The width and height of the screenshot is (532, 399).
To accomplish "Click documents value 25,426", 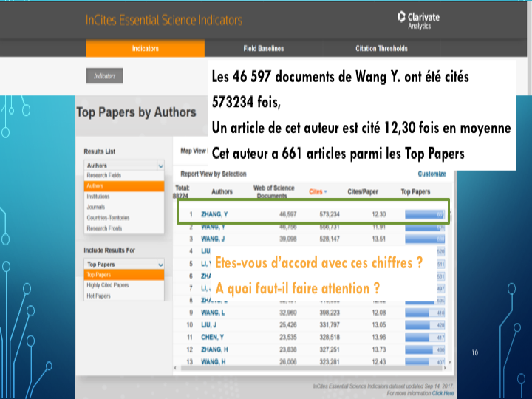I will 287,324.
